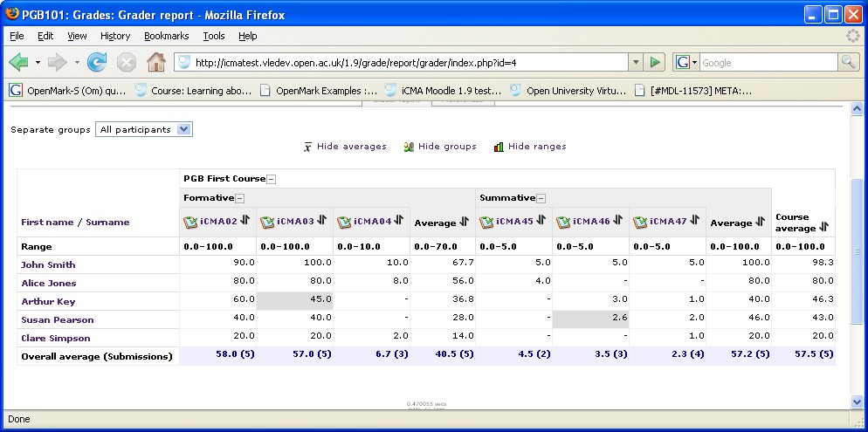Collapse the Formative category
This screenshot has height=432, width=868.
[x=239, y=198]
